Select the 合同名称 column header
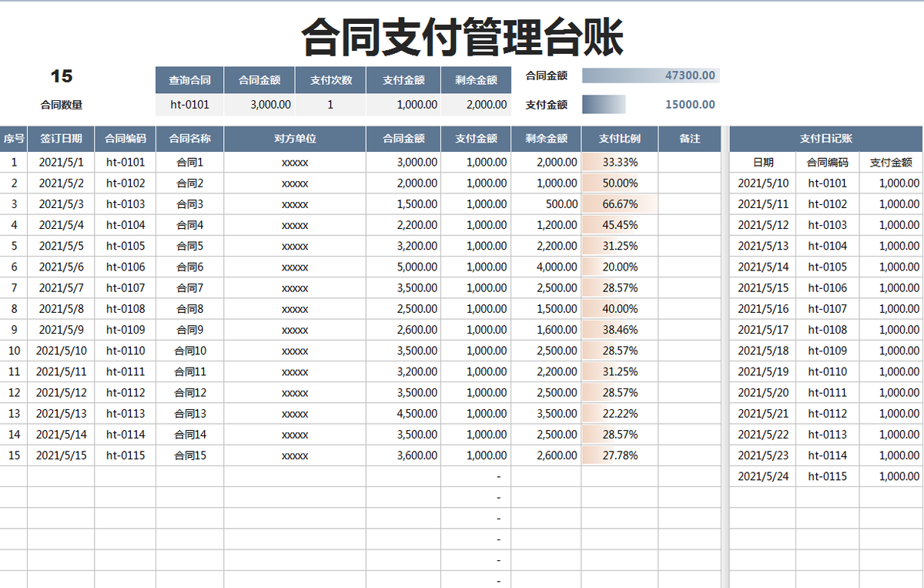The image size is (924, 588). 189,139
